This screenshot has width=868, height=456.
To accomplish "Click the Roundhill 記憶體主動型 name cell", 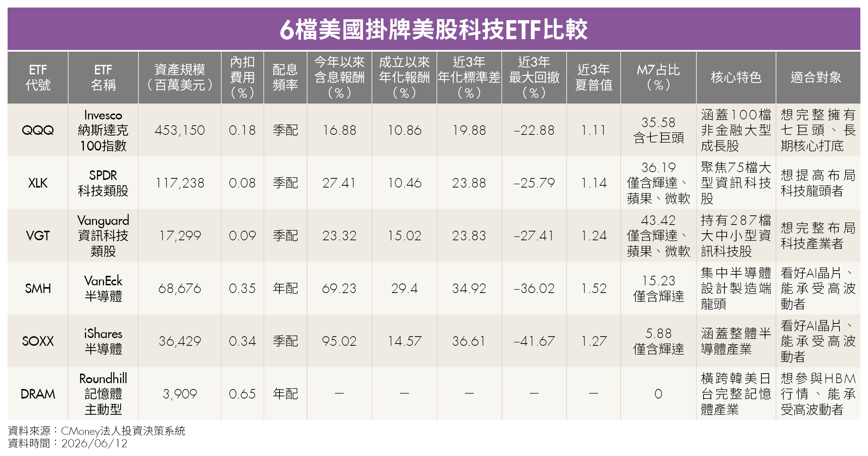I will coord(103,394).
